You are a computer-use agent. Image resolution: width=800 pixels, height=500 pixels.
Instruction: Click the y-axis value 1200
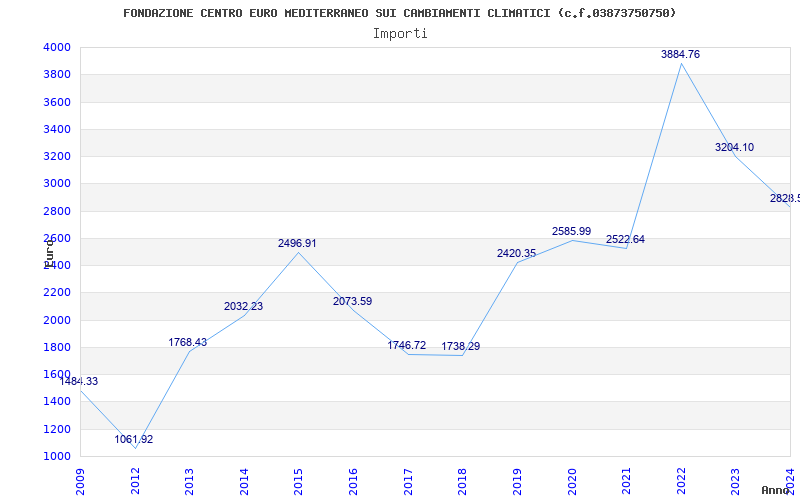tap(57, 429)
